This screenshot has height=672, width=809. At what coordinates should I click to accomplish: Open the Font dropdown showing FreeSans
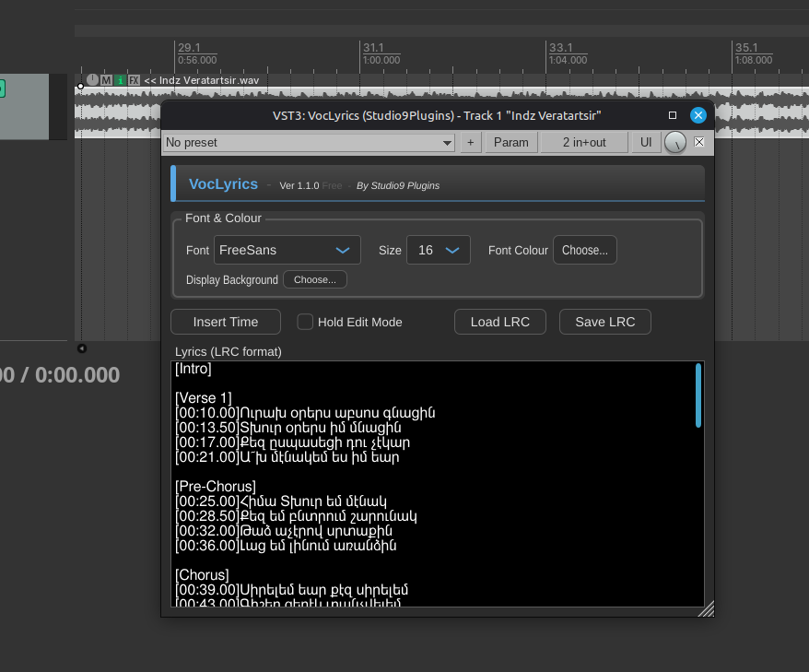pyautogui.click(x=287, y=250)
